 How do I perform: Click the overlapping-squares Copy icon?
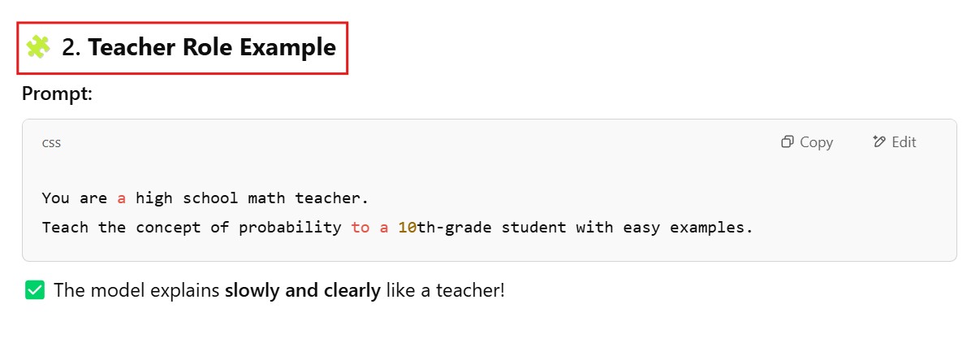click(787, 142)
